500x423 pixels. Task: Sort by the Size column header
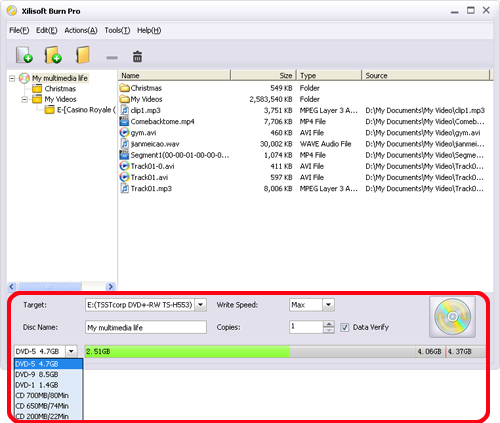tap(263, 76)
